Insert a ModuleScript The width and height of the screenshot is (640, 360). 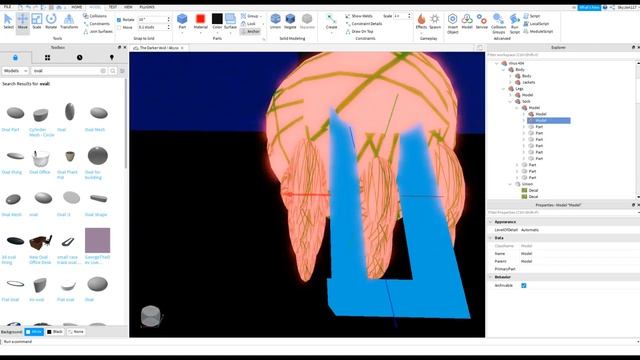[x=538, y=31]
